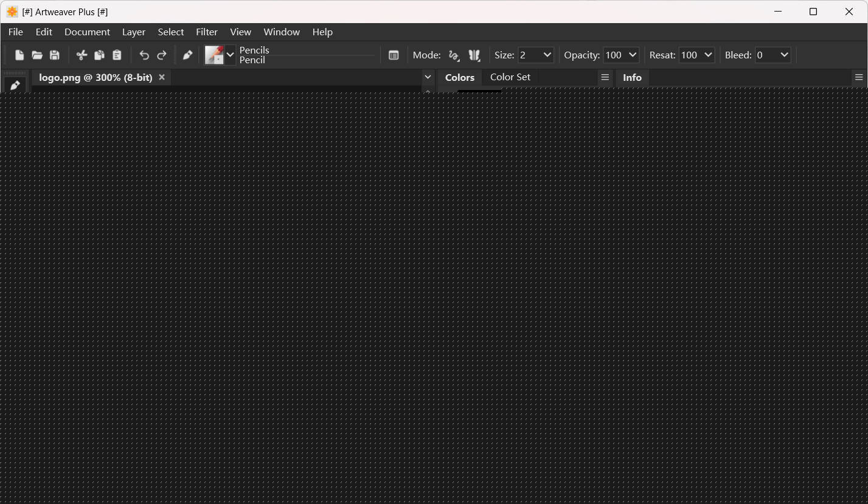Create a new document from the toolbar
This screenshot has height=504, width=868.
[19, 55]
